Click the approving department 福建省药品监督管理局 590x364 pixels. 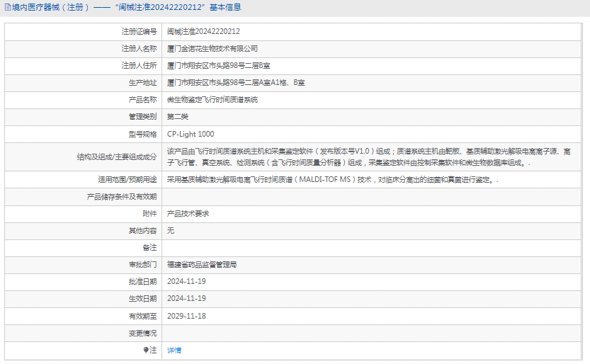201,264
